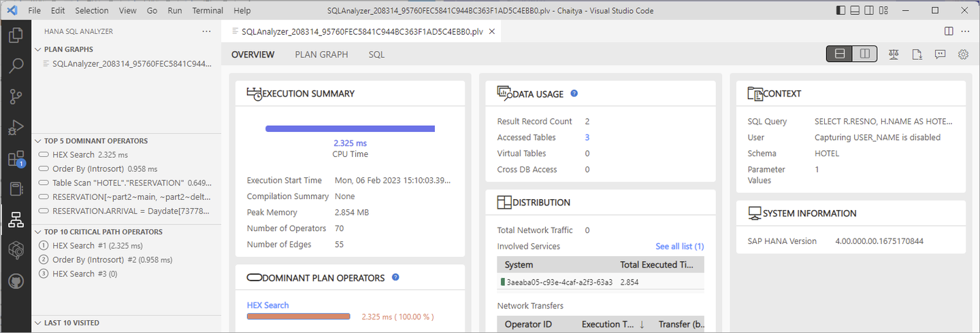This screenshot has height=333, width=980.
Task: Open the Extensions view with badge 1
Action: point(16,159)
